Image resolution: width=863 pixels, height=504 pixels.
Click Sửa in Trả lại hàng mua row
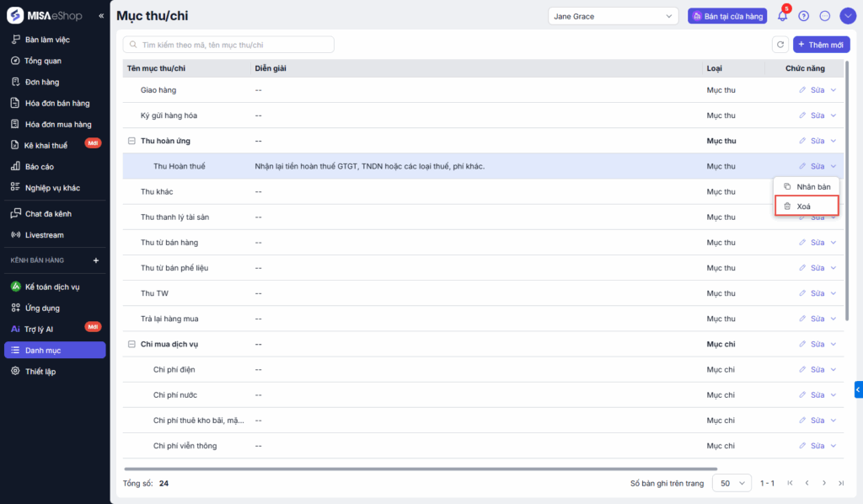[817, 319]
